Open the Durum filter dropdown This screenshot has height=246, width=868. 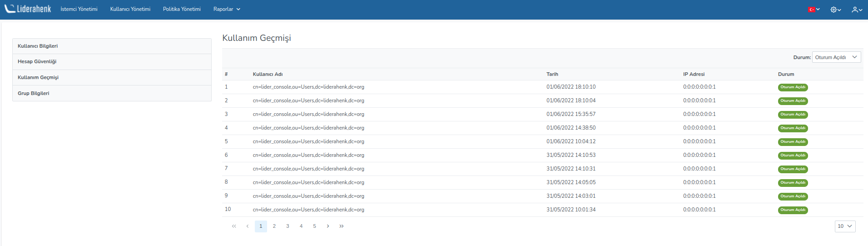coord(836,57)
